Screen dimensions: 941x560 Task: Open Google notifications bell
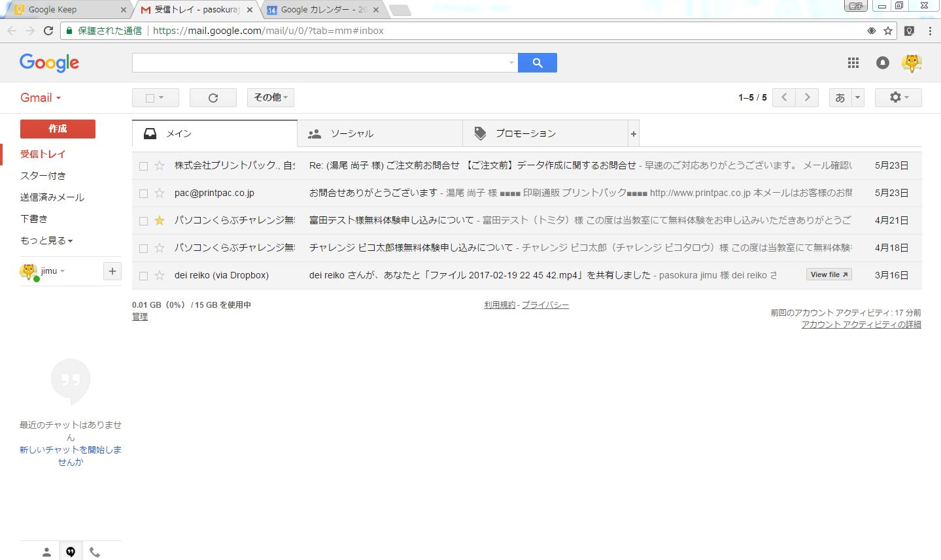coord(883,63)
